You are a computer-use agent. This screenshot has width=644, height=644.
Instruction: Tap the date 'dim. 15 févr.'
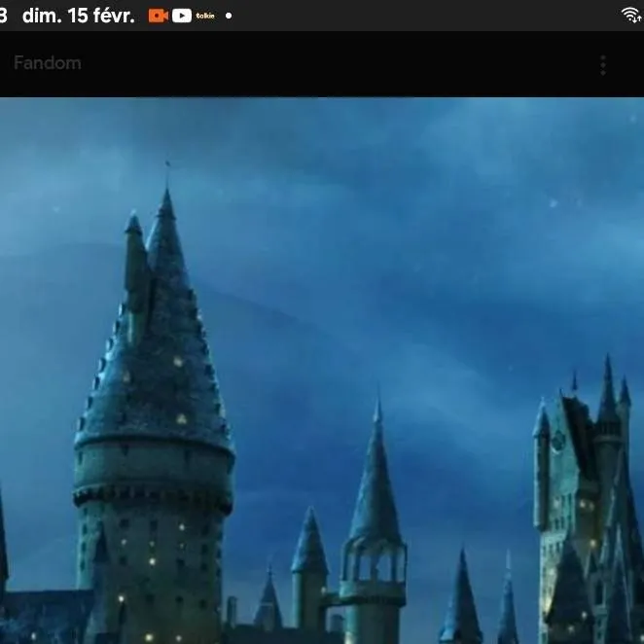(78, 16)
